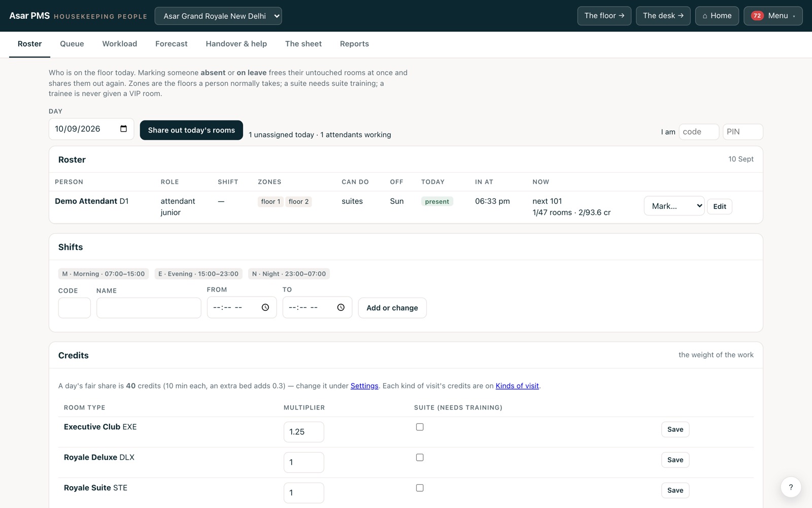The image size is (812, 508).
Task: Tick suite training for Executive Club
Action: (x=420, y=427)
